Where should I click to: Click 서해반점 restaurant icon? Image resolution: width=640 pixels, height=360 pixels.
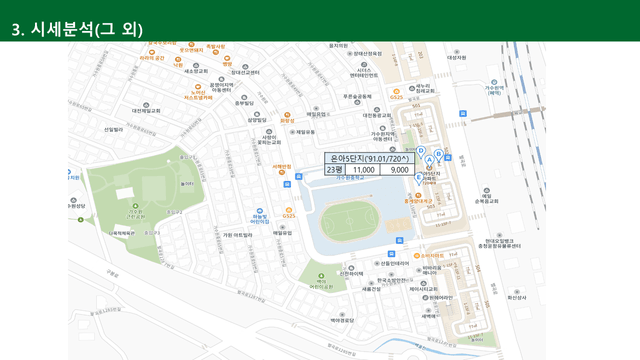coord(282,172)
